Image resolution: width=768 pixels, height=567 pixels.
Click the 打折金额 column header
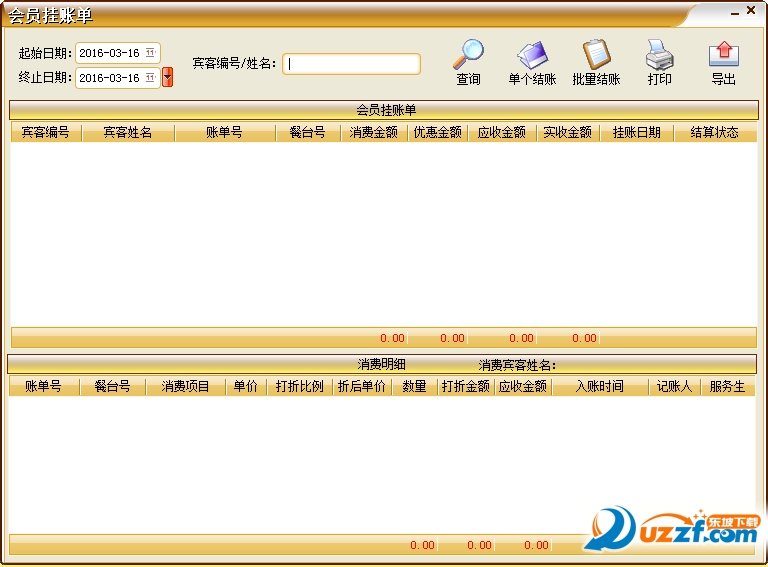click(466, 386)
